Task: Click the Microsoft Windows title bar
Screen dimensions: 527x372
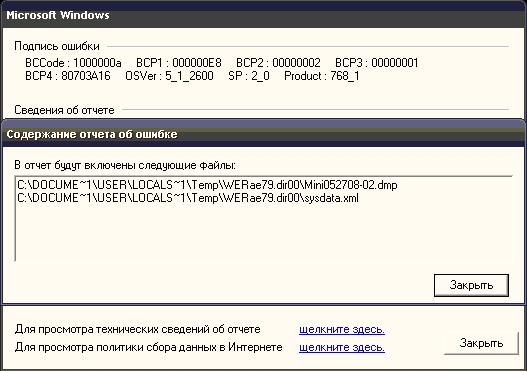Action: [x=264, y=15]
